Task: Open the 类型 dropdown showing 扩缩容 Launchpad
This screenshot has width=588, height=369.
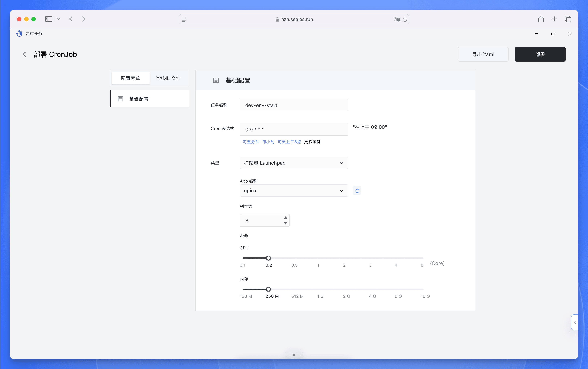Action: [x=294, y=163]
